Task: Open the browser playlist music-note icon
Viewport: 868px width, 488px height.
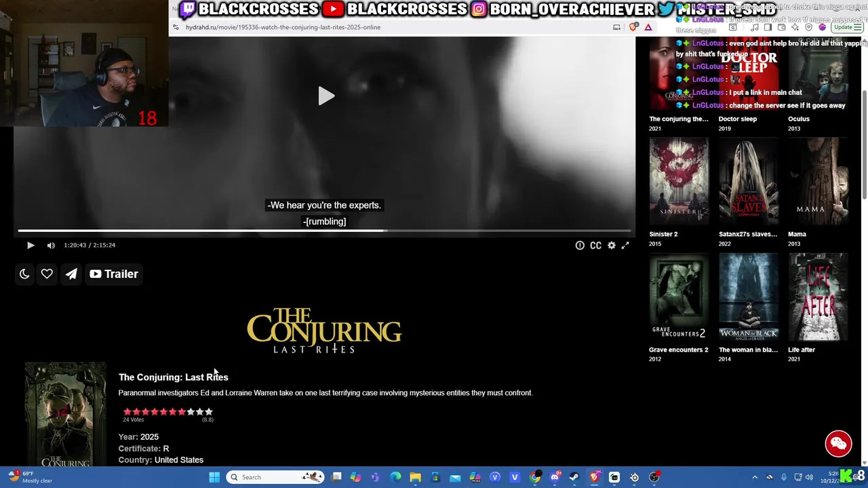Action: tap(755, 27)
